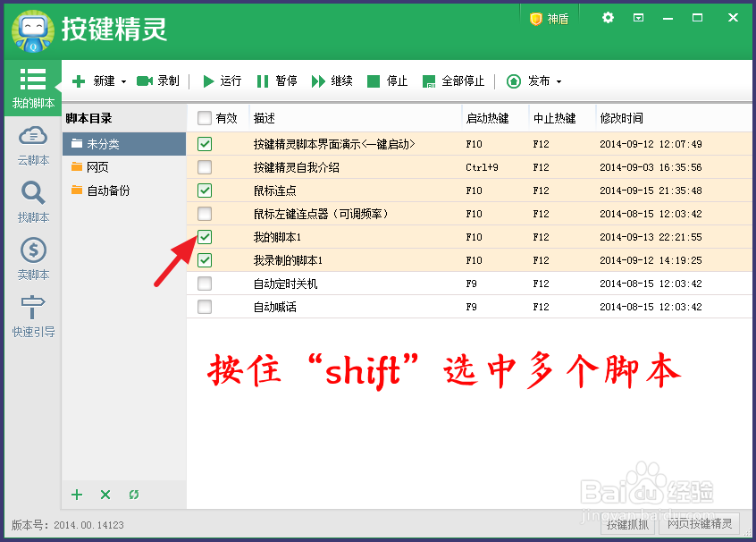
Task: Enable the 按键精灵自我介绍 script checkbox
Action: click(x=204, y=167)
